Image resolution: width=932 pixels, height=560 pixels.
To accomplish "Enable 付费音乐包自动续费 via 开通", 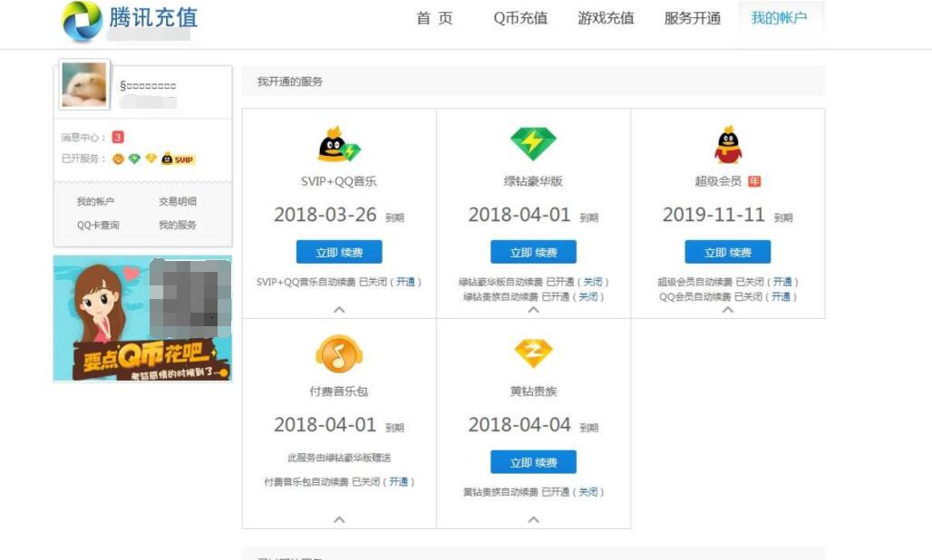I will (398, 481).
